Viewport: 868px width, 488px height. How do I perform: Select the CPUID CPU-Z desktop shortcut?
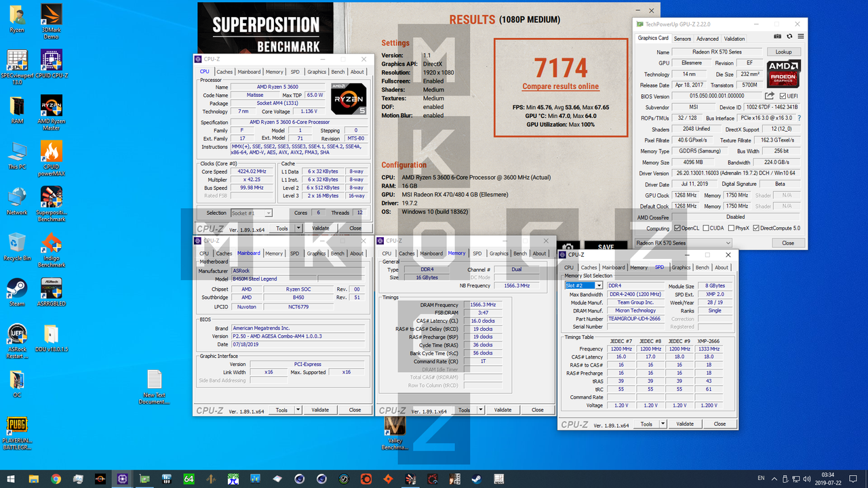coord(52,64)
